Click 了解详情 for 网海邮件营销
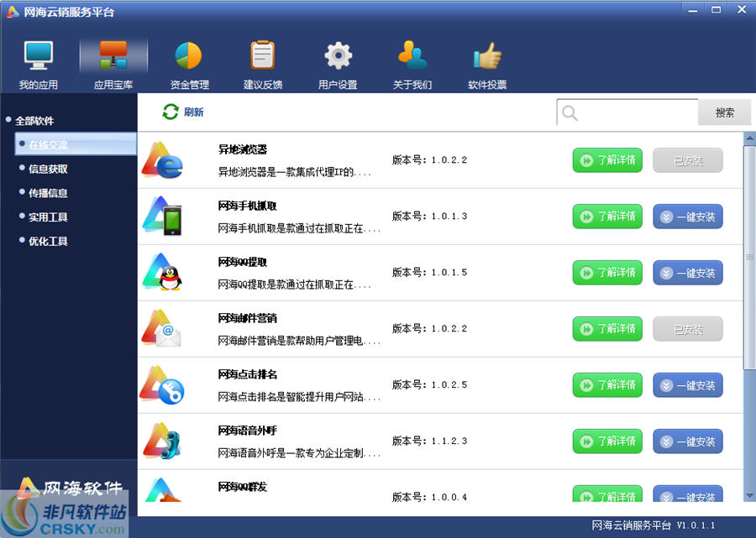 tap(607, 328)
